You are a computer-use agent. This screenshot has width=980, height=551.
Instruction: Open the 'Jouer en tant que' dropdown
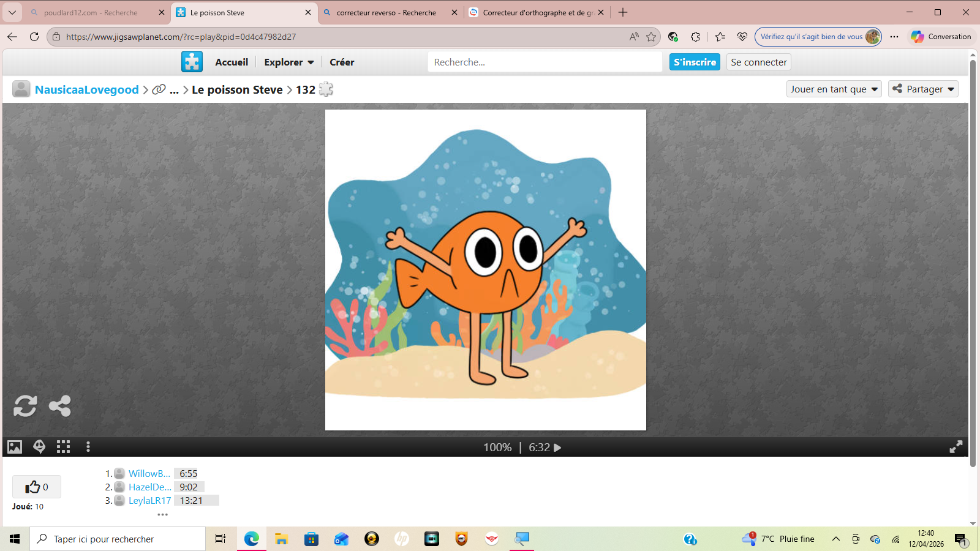coord(834,89)
